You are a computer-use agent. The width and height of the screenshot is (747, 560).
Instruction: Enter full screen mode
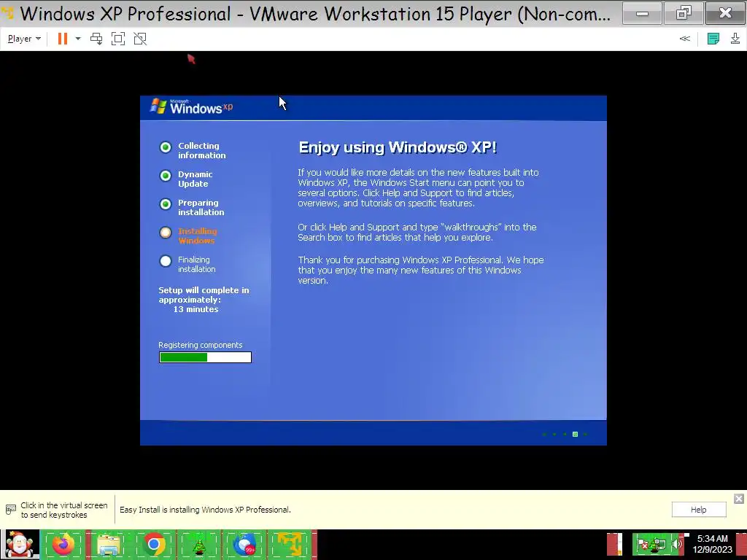tap(118, 39)
